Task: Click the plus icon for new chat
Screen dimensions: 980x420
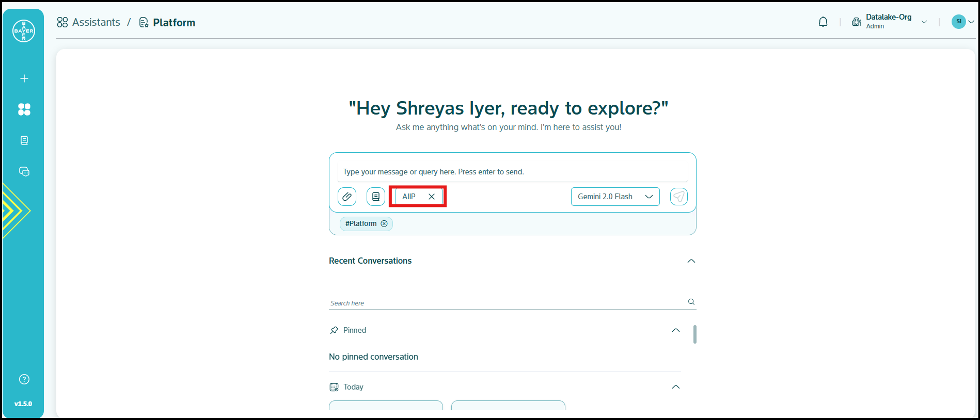Action: (24, 78)
